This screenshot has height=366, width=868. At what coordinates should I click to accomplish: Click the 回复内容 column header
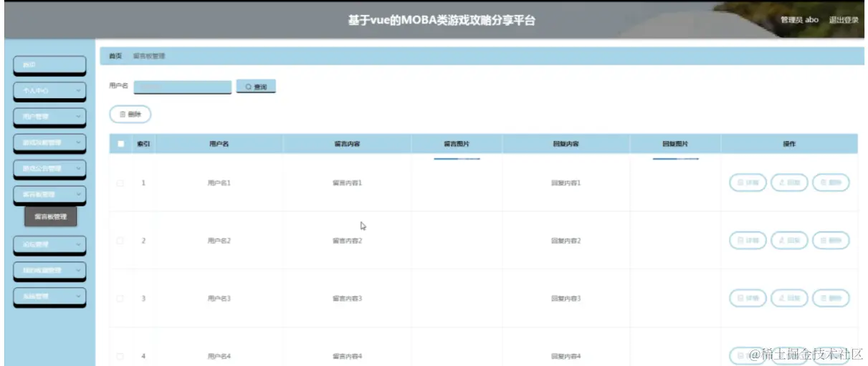pyautogui.click(x=566, y=144)
